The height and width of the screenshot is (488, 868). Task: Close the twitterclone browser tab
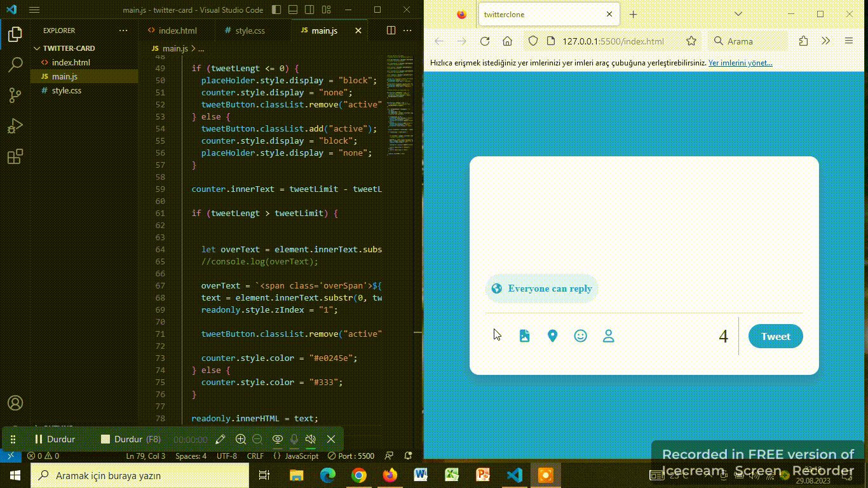[x=609, y=15]
